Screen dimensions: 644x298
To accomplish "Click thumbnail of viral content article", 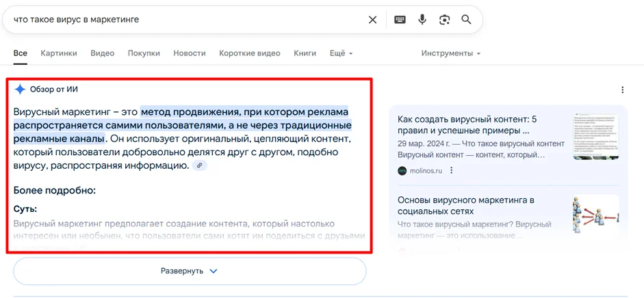I will (595, 137).
